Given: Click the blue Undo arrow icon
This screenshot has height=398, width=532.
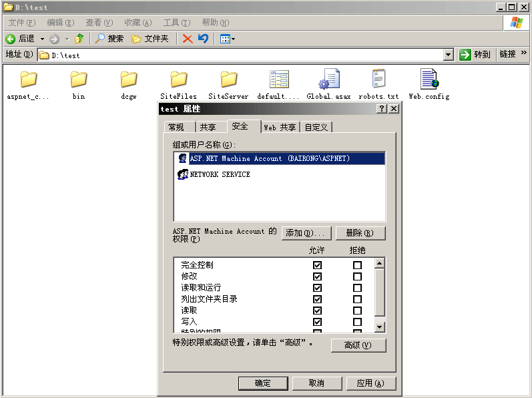Looking at the screenshot, I should [x=203, y=39].
